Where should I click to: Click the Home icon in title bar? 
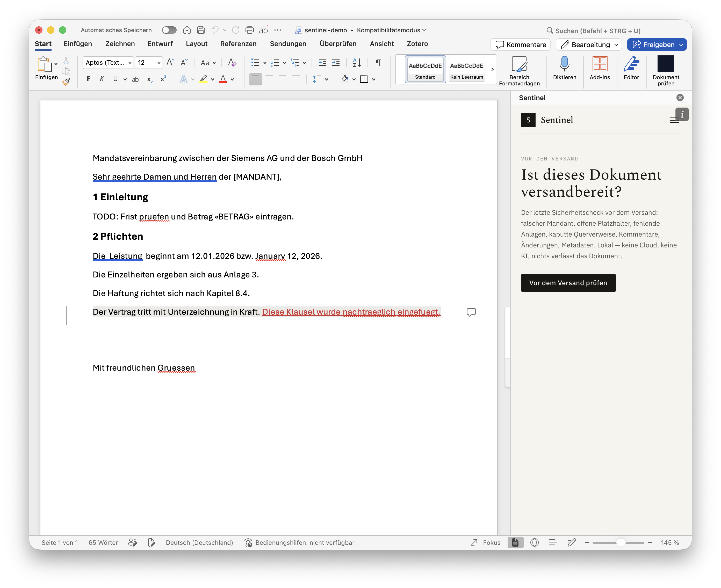click(187, 30)
